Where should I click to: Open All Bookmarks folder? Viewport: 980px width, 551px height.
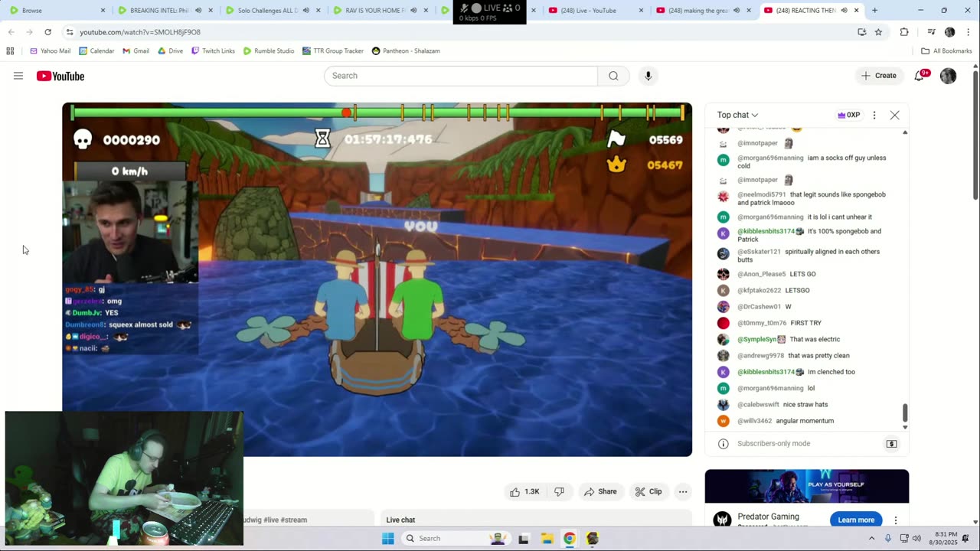[x=946, y=51]
